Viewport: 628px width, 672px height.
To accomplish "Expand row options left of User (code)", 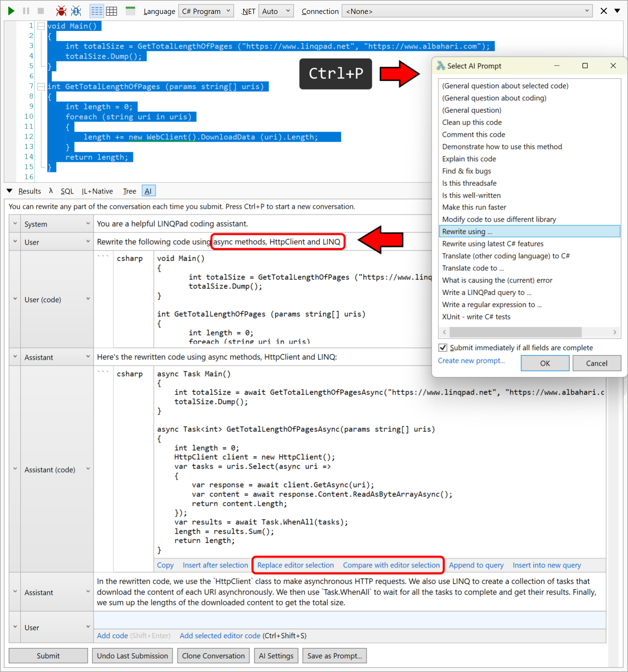I will 15,299.
